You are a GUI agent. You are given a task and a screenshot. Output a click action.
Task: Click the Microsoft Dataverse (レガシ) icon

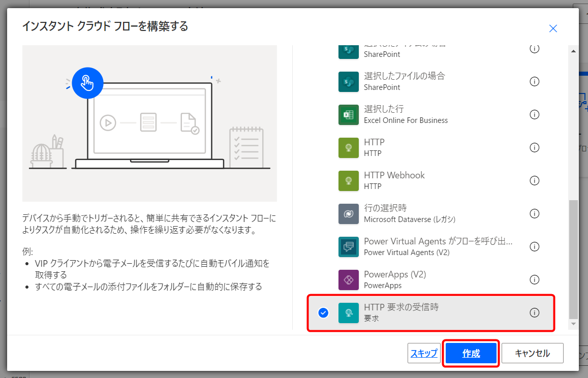click(x=348, y=213)
